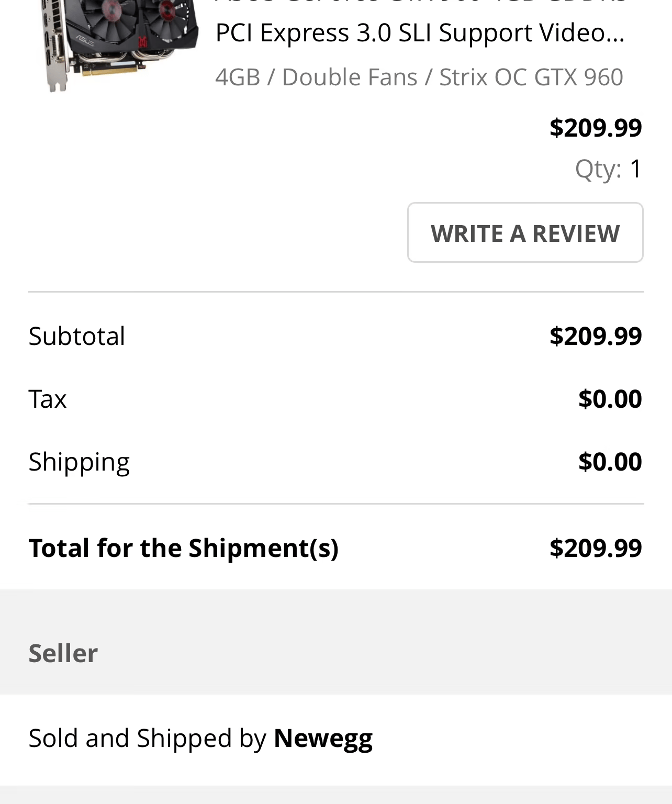Screen dimensions: 672x804
Task: Click the Newegg seller name
Action: click(323, 738)
